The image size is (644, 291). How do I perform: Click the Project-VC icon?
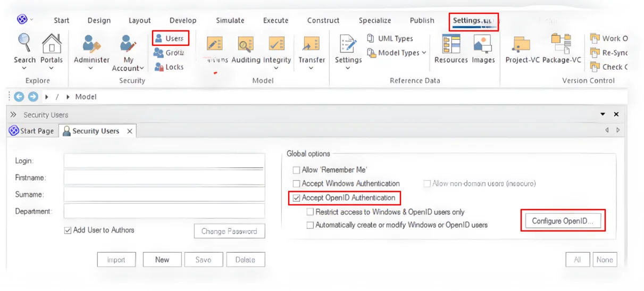click(x=522, y=44)
